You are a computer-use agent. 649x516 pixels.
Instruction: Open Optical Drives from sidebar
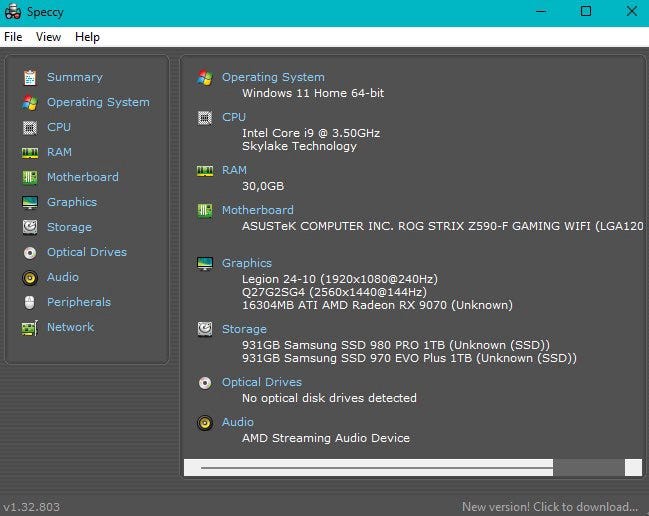pyautogui.click(x=87, y=252)
